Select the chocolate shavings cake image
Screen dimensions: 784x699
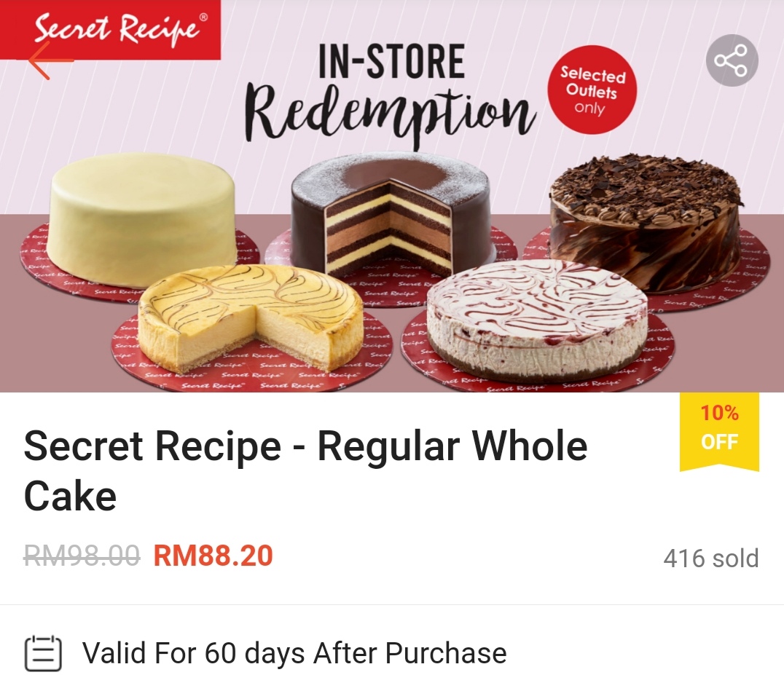pos(645,222)
